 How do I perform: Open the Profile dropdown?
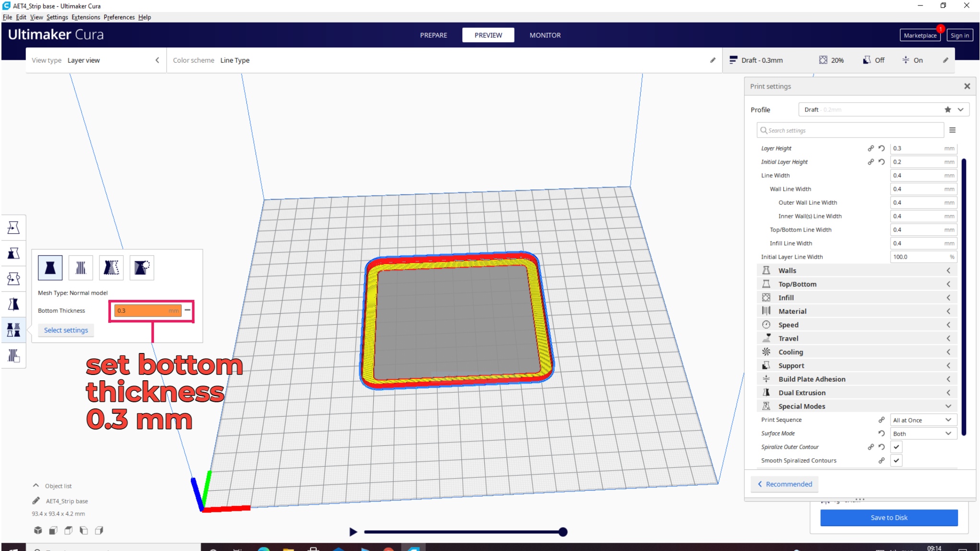[x=884, y=110]
